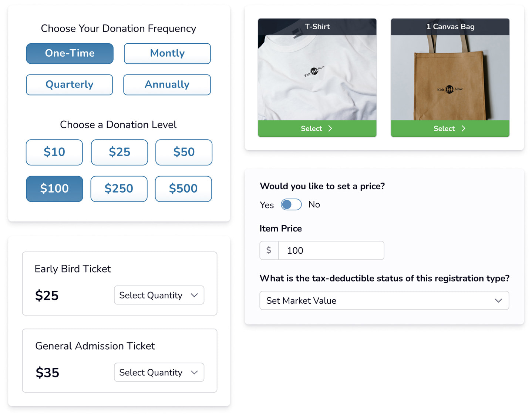Toggle the Yes/No set a price switch

click(x=291, y=204)
